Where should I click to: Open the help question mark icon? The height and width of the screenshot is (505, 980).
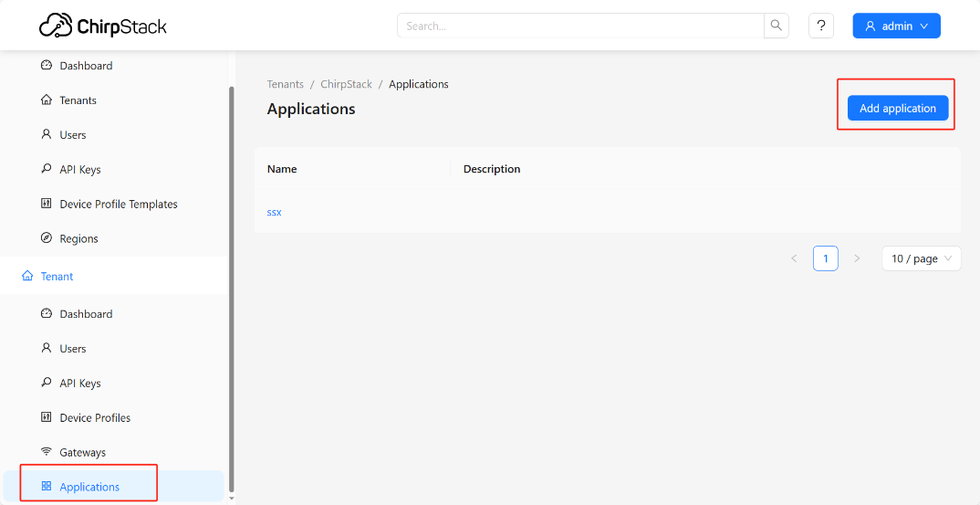point(821,26)
